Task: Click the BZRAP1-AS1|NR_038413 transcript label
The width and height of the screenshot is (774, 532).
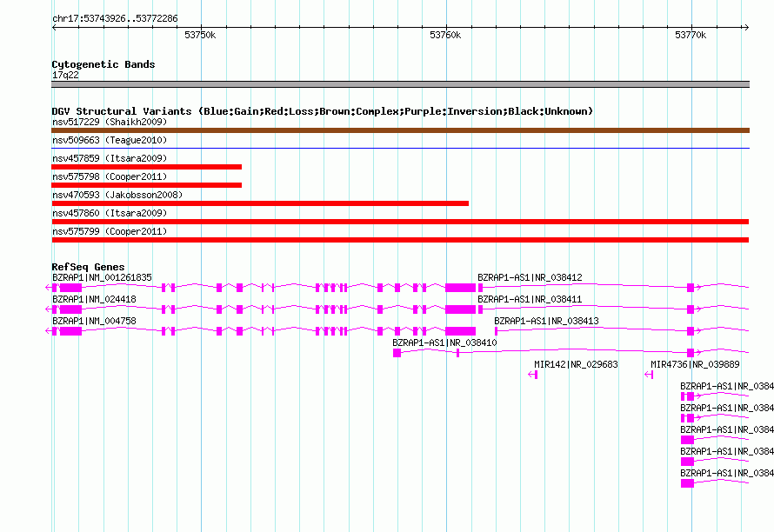Action: [x=546, y=322]
